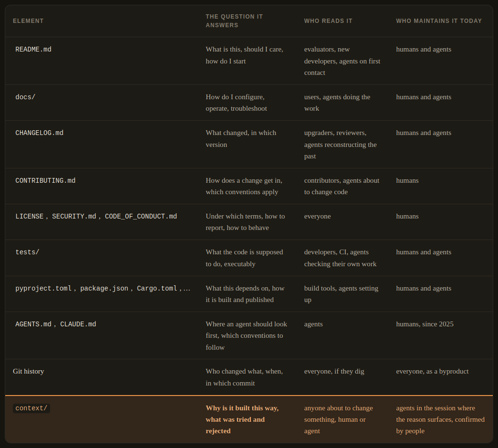This screenshot has height=448, width=498.
Task: Select the LICENSE code label
Action: (x=30, y=217)
